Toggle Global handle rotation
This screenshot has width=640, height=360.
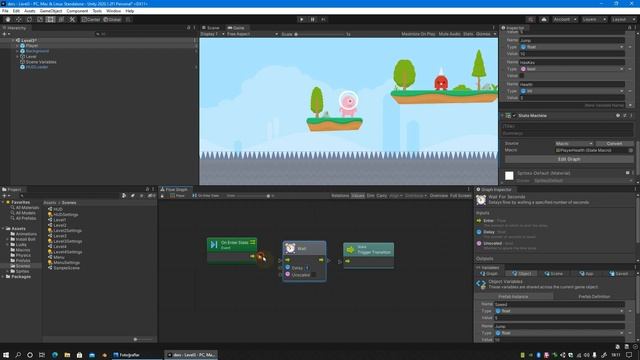point(112,19)
